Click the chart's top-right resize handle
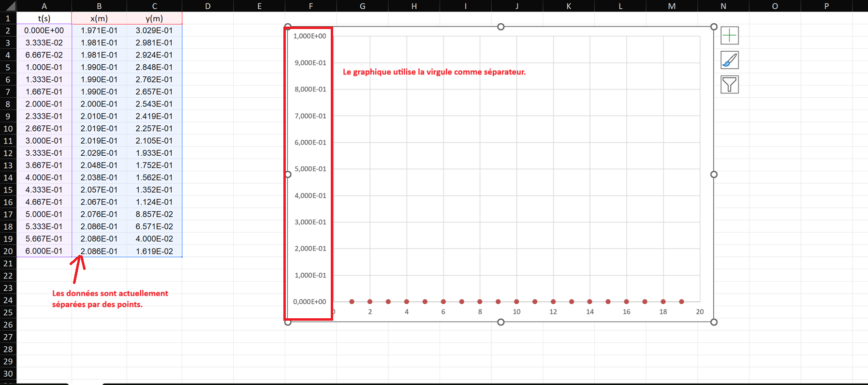This screenshot has height=385, width=868. click(714, 27)
